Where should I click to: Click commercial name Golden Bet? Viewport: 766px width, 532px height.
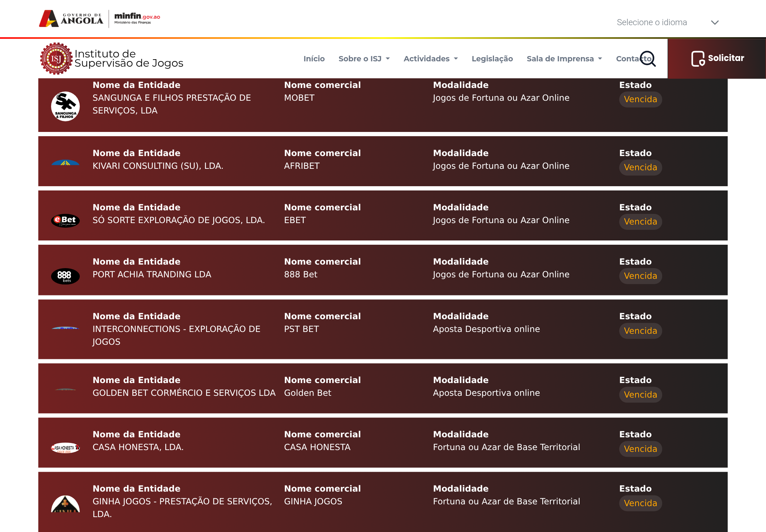click(x=307, y=393)
